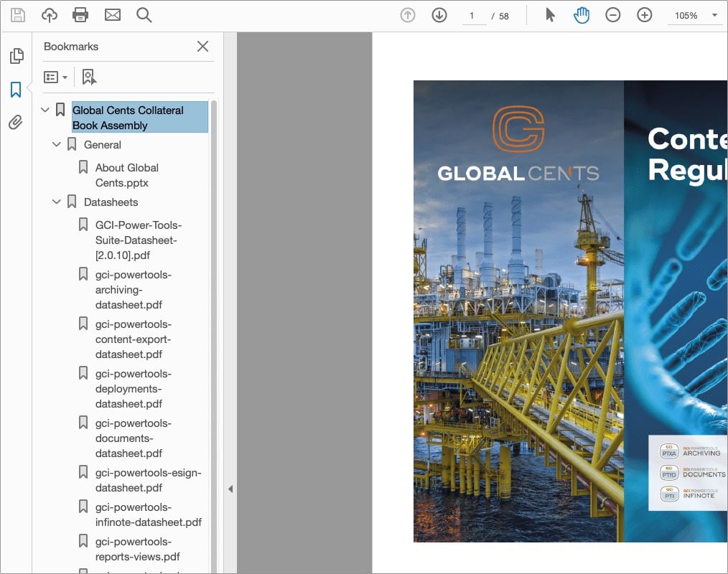Open About Global Cents.pptx bookmark
This screenshot has height=574, width=728.
[127, 175]
